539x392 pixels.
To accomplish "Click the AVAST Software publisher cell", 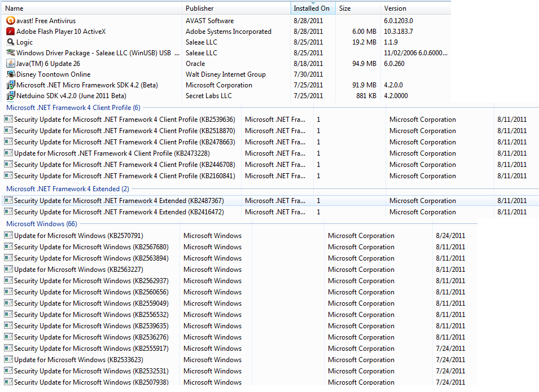I will [x=210, y=21].
